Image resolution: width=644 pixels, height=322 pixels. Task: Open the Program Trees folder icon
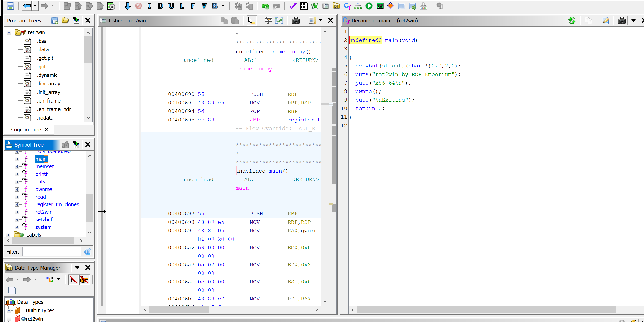[65, 21]
